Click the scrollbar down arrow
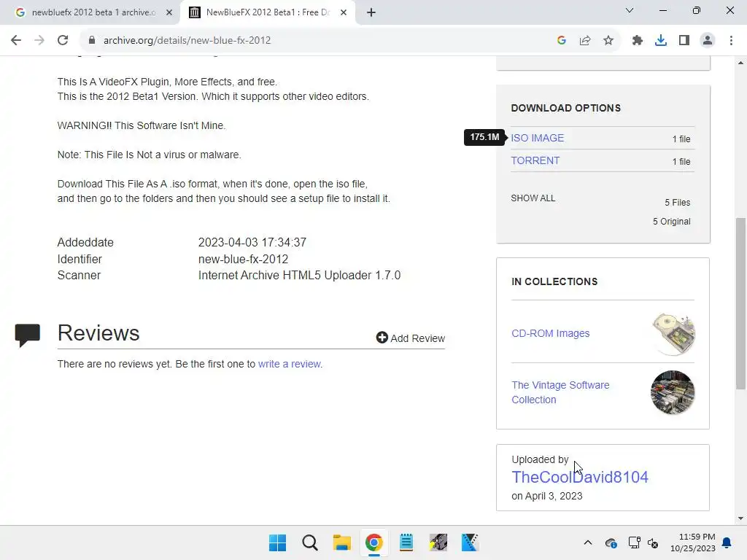747x560 pixels. (x=740, y=518)
